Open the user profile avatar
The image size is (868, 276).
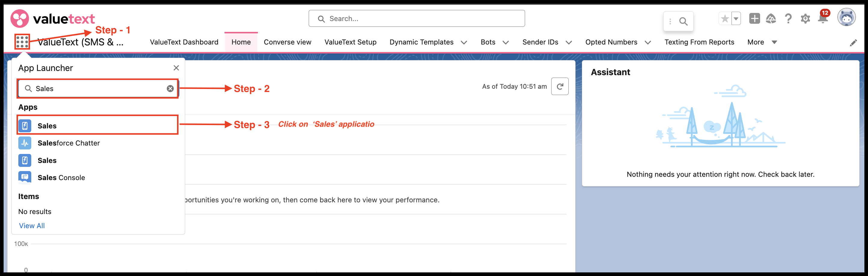846,17
